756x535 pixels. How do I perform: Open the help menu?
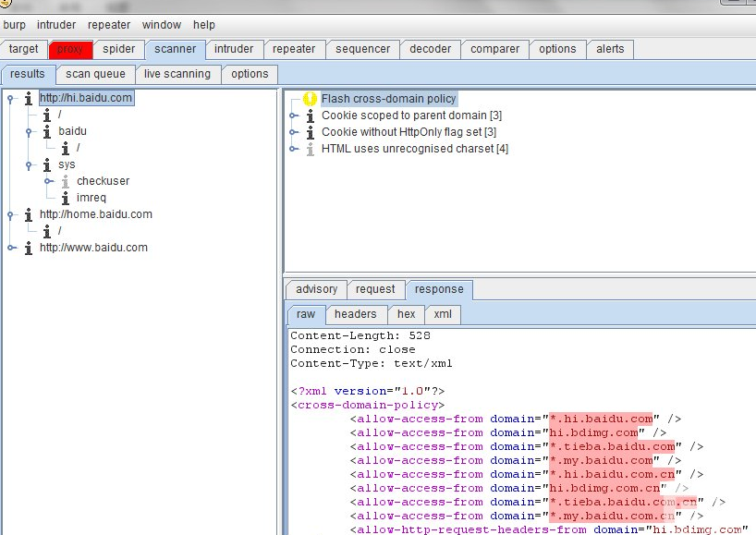pos(204,25)
